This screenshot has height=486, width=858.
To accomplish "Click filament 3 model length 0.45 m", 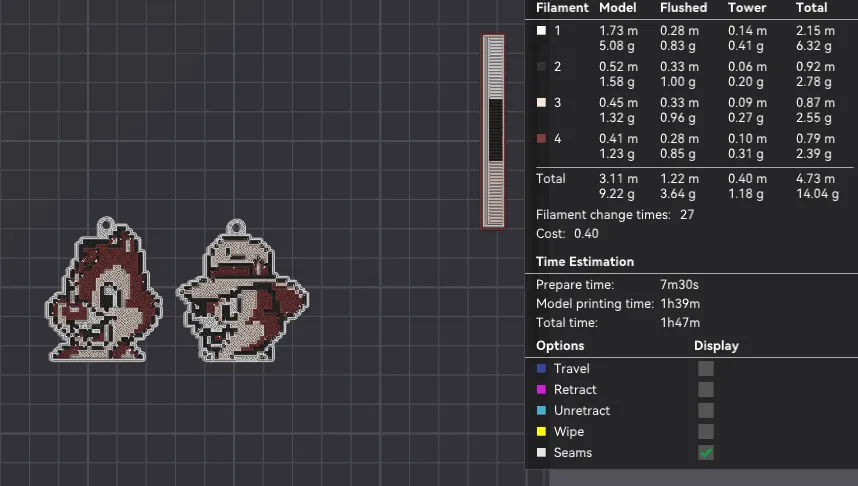I will 618,103.
